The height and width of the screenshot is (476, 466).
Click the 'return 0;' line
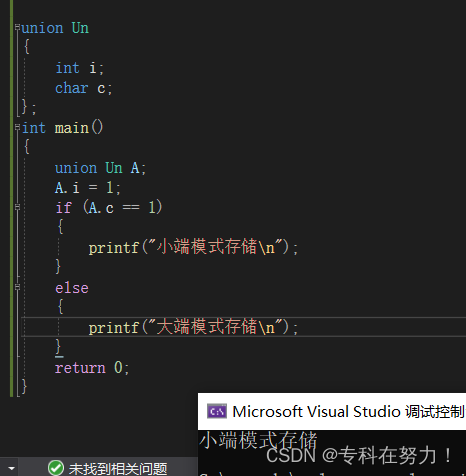[92, 368]
